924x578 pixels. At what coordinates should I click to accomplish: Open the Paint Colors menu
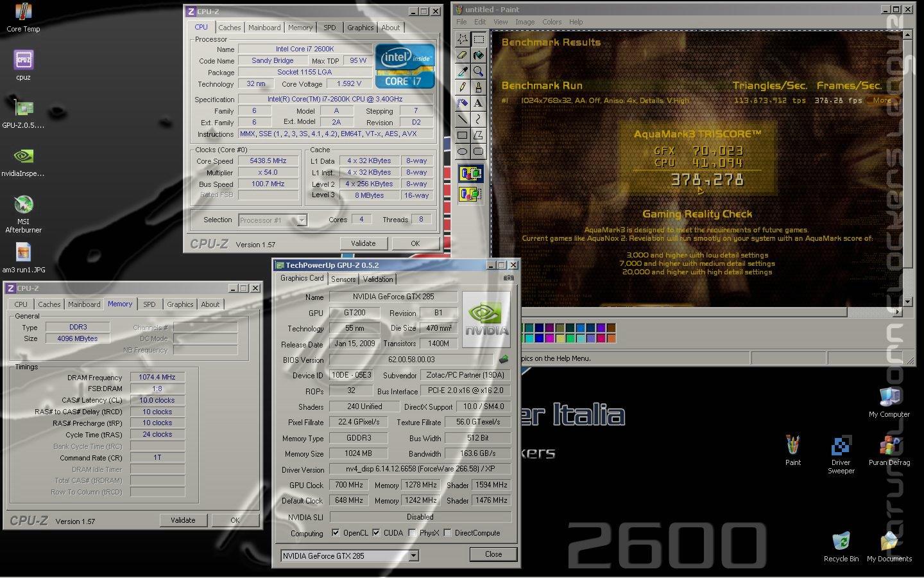[x=552, y=22]
